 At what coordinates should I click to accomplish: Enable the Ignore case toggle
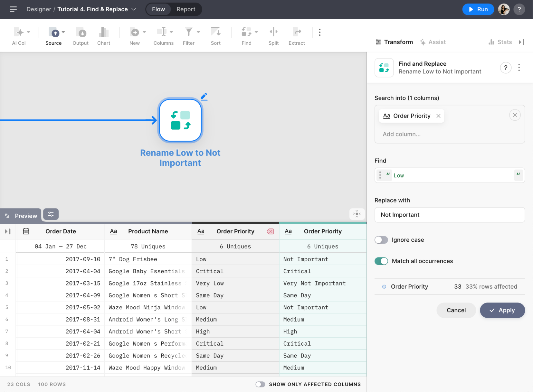[x=381, y=240]
